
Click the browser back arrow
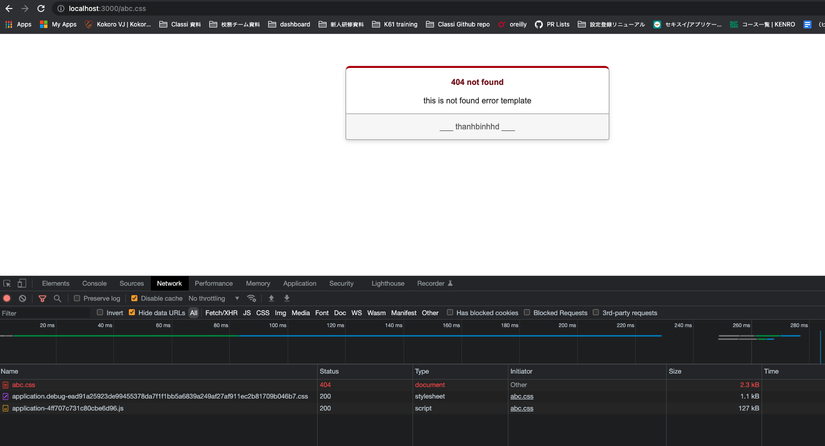[x=9, y=8]
